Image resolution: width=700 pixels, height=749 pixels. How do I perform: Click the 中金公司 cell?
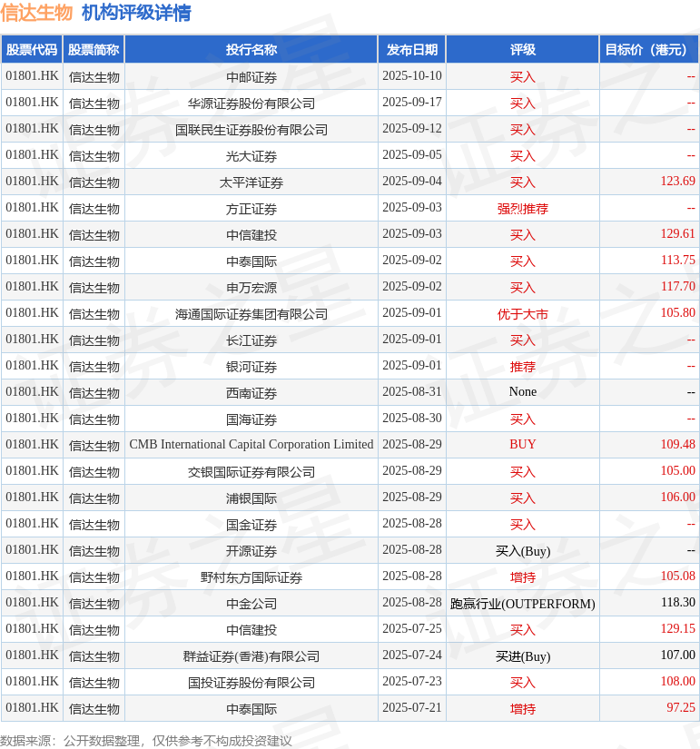251,604
